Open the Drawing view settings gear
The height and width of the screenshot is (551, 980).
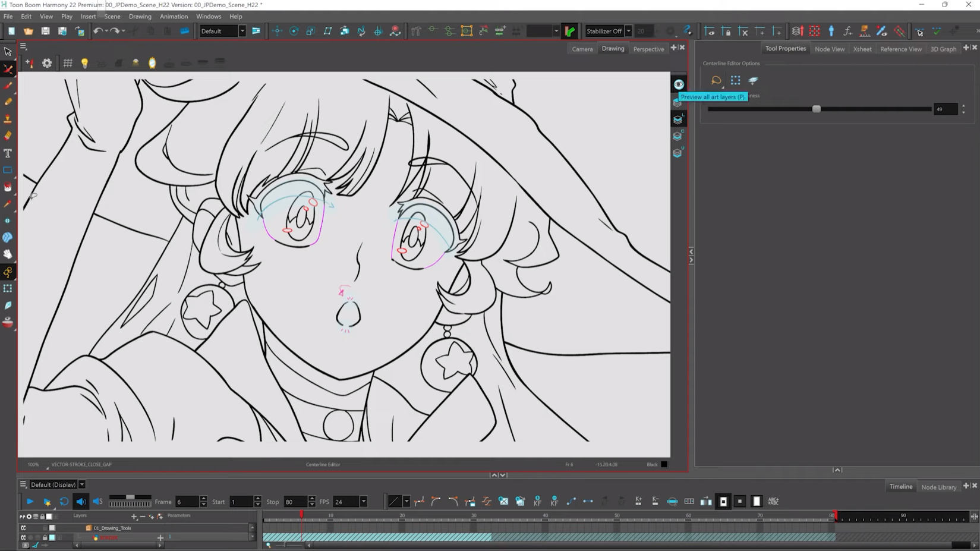[47, 62]
